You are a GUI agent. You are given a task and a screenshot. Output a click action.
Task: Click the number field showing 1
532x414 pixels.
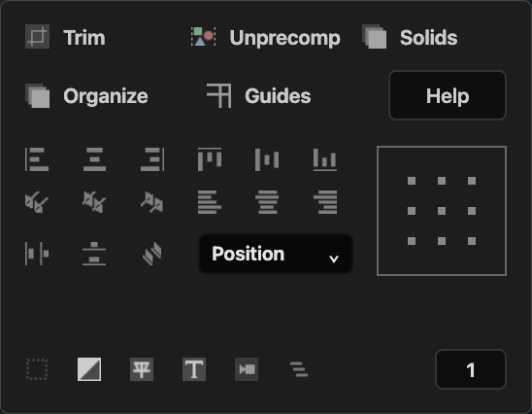coord(471,369)
